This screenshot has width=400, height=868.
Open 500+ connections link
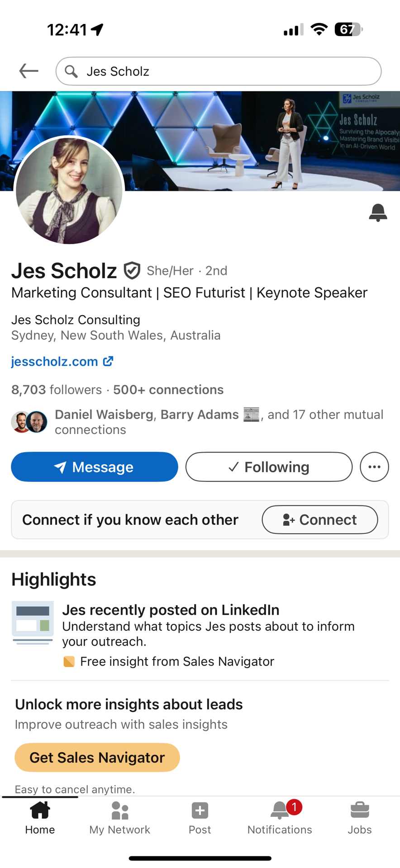(168, 390)
